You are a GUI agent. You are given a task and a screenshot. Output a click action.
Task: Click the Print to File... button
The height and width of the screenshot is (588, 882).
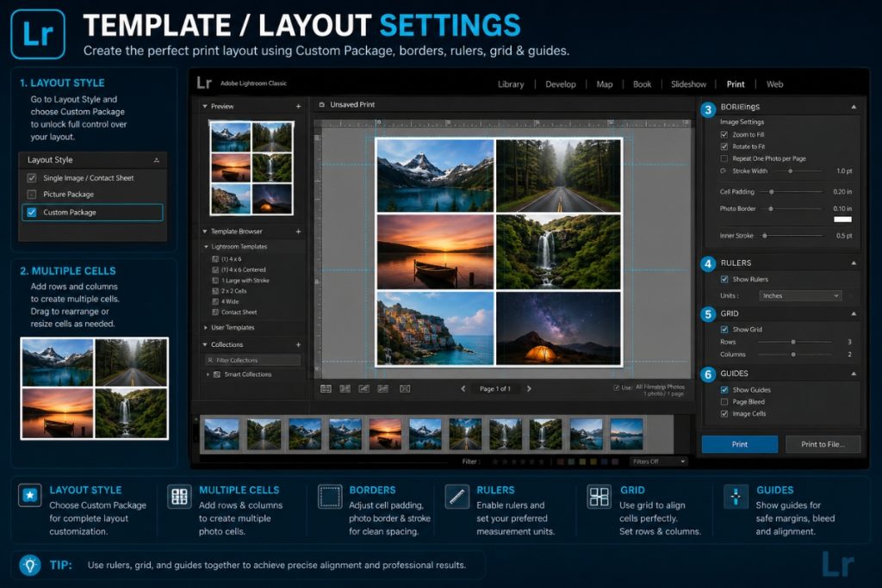823,444
